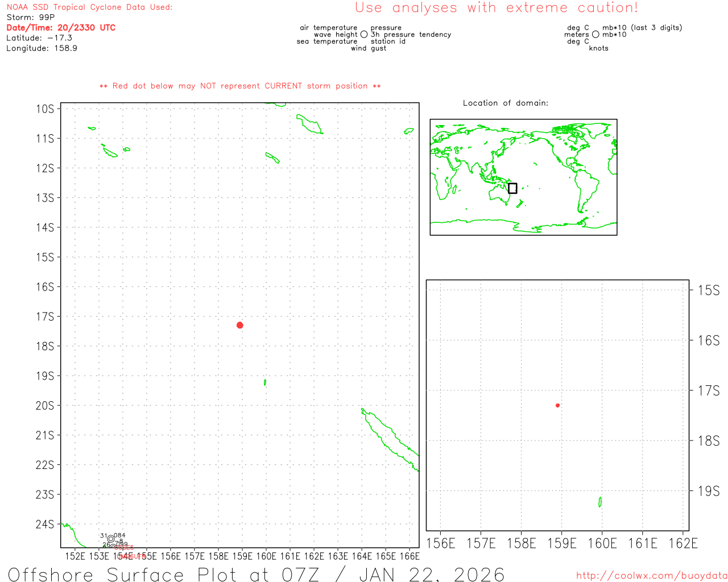Click the "wave height" legend label
This screenshot has height=582, width=728.
(x=336, y=35)
